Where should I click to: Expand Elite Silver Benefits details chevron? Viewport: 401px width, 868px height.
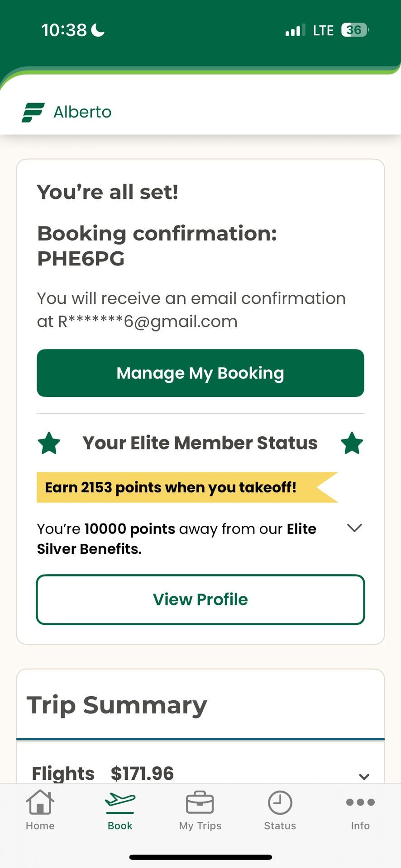pos(354,528)
